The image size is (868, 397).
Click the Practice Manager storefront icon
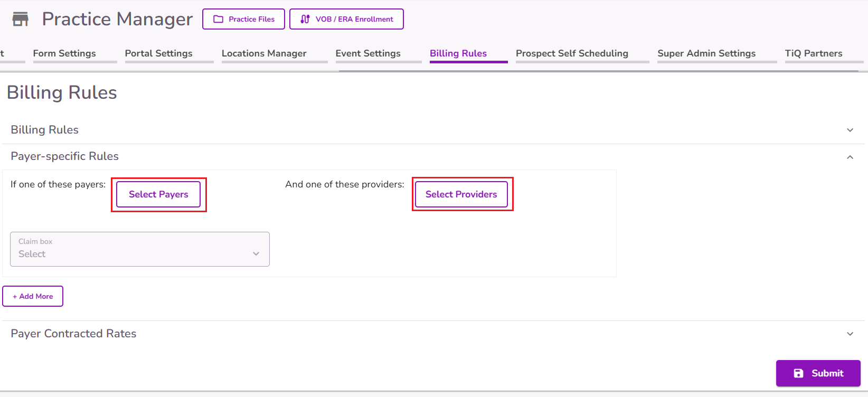pyautogui.click(x=21, y=20)
